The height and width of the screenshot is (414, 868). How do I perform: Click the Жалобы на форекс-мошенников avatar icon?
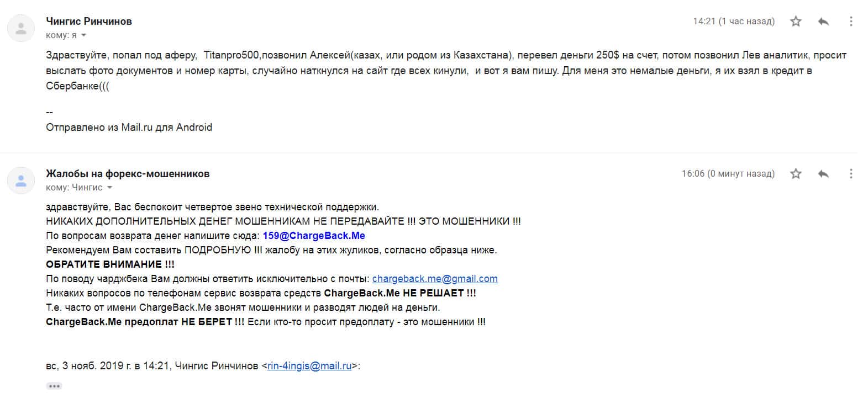(x=21, y=181)
